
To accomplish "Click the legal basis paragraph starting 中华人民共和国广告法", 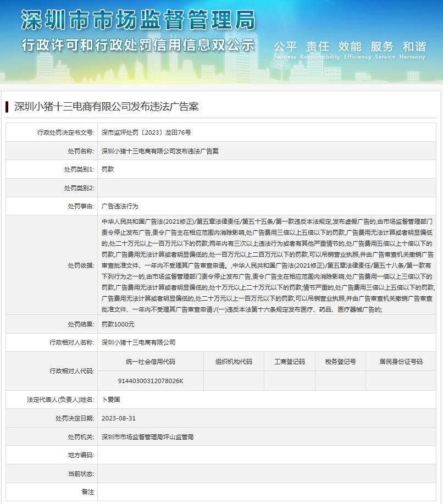I will [268, 265].
